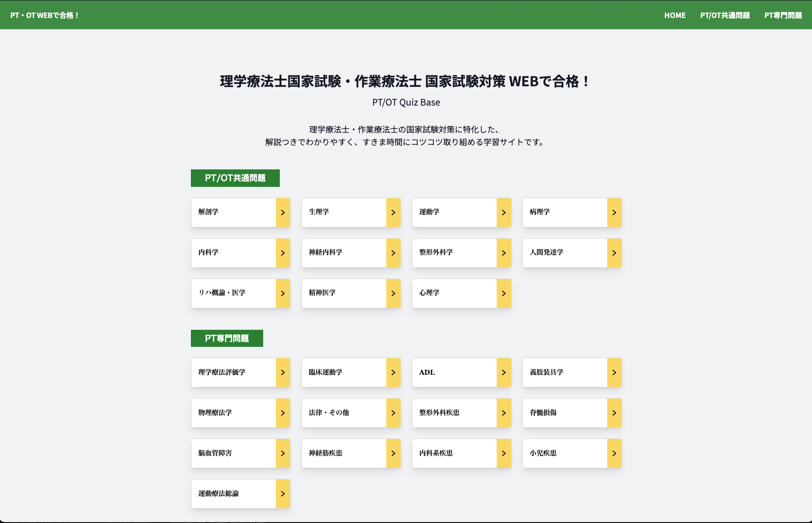812x523 pixels.
Task: Click the PT/OT Quiz Base subtitle
Action: [x=406, y=102]
